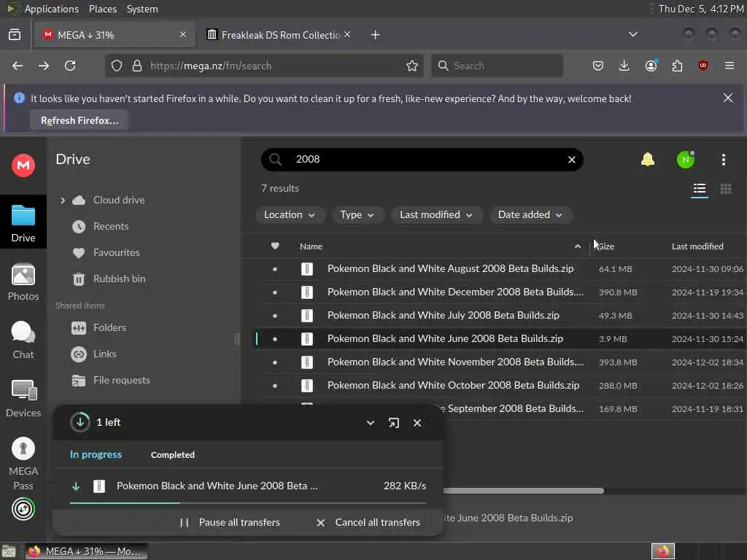The height and width of the screenshot is (560, 747).
Task: Switch to In progress transfers tab
Action: click(x=96, y=455)
